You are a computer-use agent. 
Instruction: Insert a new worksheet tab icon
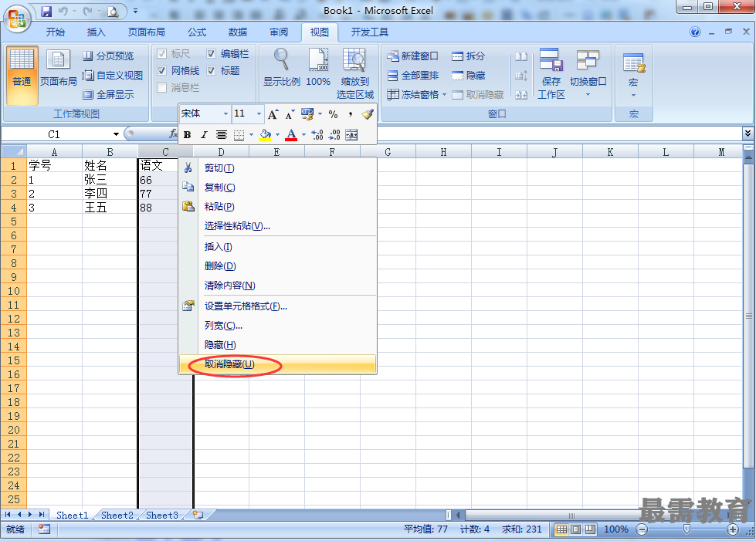point(198,515)
